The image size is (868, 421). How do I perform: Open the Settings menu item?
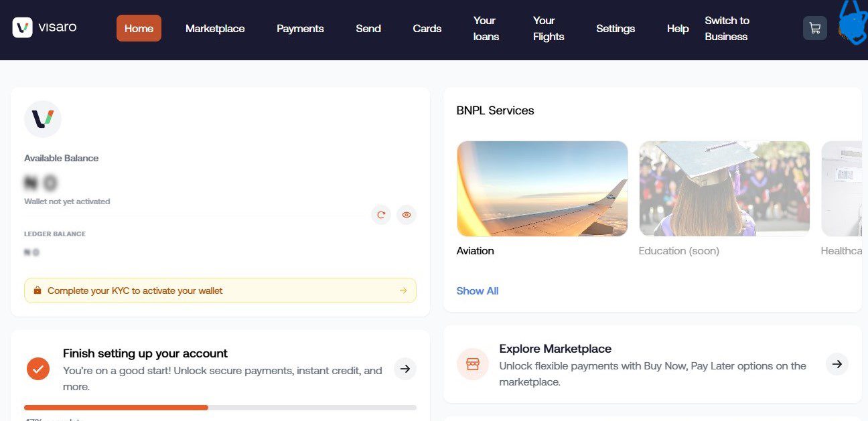[x=616, y=28]
